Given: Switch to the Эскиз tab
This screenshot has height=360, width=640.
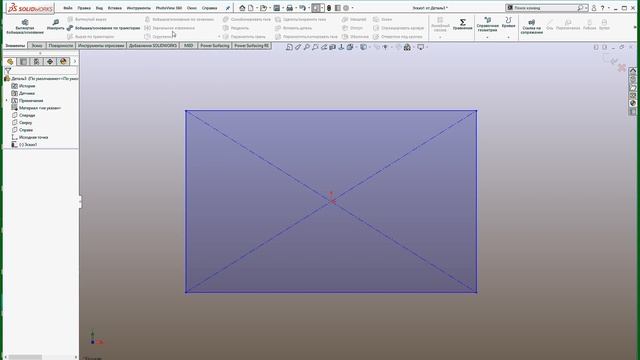Looking at the screenshot, I should point(37,46).
